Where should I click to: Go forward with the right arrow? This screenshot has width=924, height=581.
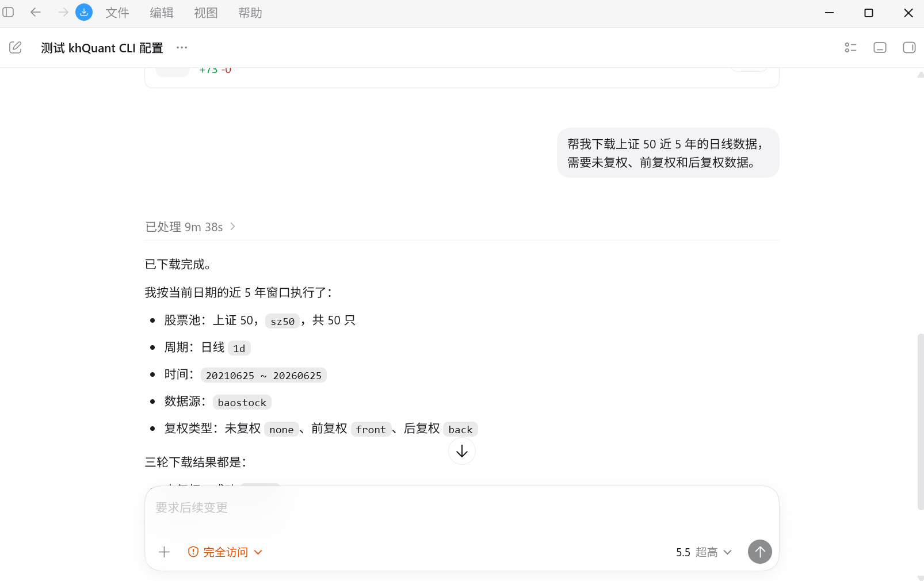point(63,12)
